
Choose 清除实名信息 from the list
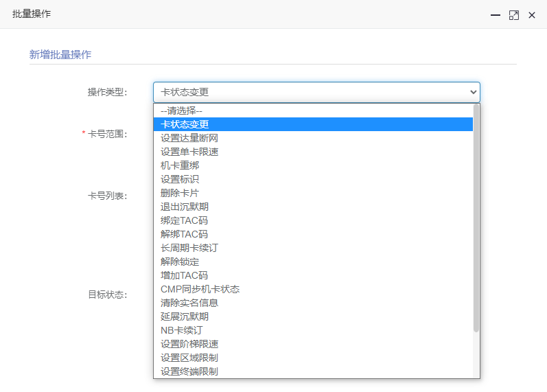point(313,303)
